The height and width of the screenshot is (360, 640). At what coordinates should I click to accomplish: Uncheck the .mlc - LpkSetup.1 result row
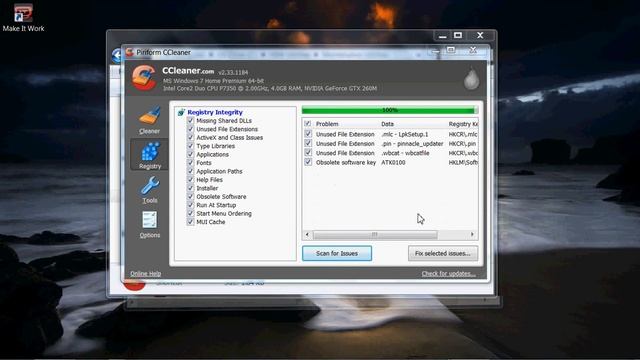click(308, 134)
